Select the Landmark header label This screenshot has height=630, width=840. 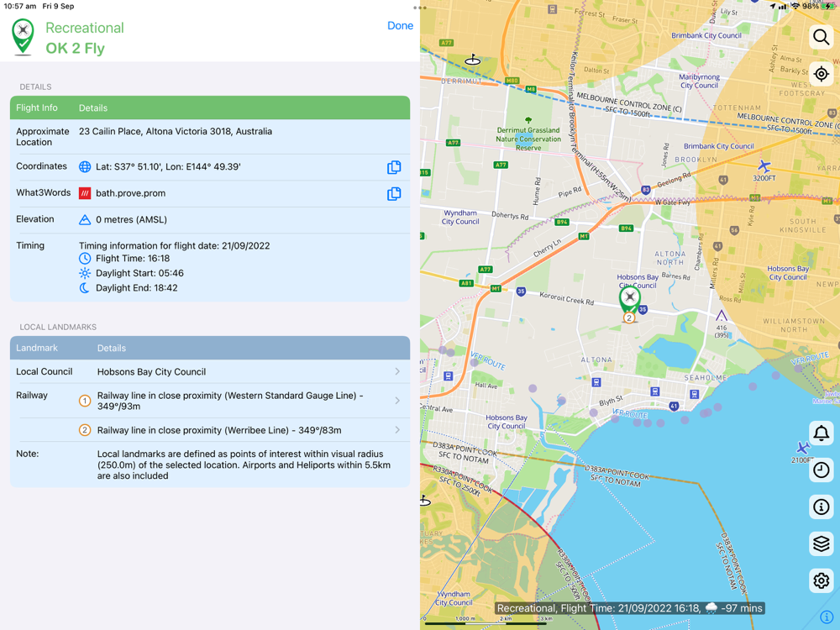[36, 349]
